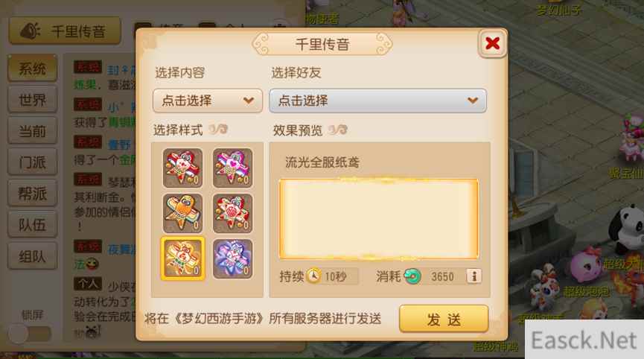Select the 系统 chat tab
The height and width of the screenshot is (359, 644).
click(x=33, y=69)
